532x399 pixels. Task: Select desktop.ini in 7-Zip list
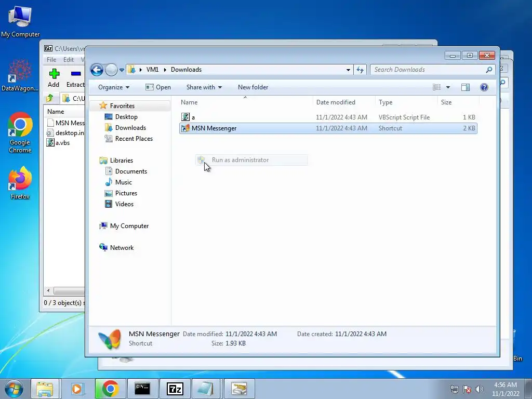coord(65,132)
